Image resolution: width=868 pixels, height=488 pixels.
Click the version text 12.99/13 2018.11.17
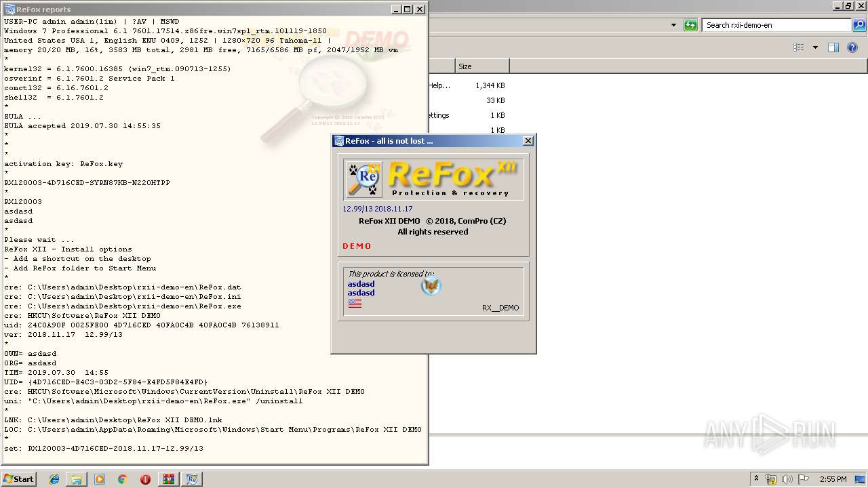(x=378, y=209)
